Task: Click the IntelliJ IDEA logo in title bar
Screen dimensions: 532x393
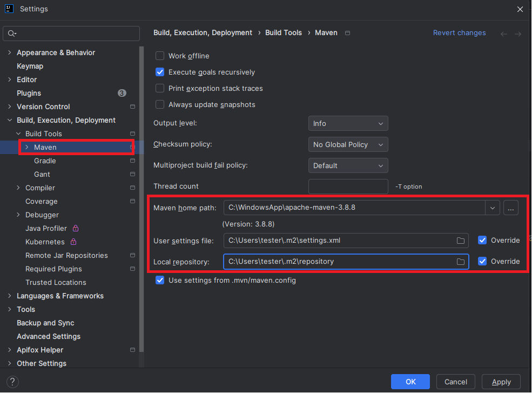Action: [x=9, y=9]
